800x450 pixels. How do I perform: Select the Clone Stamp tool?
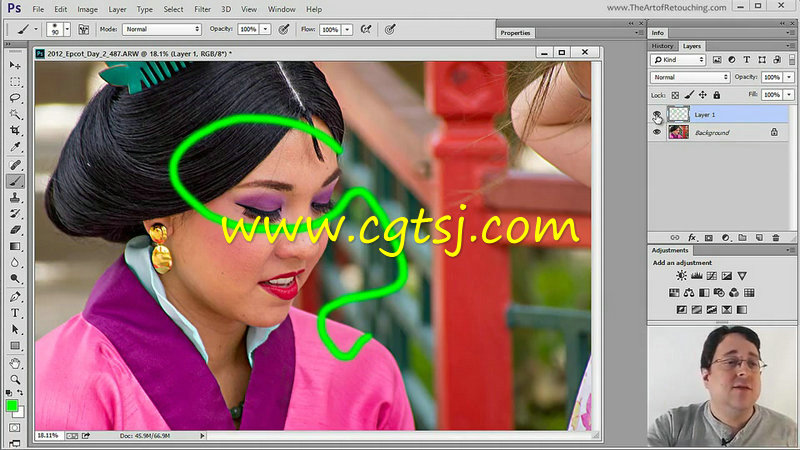pos(15,197)
